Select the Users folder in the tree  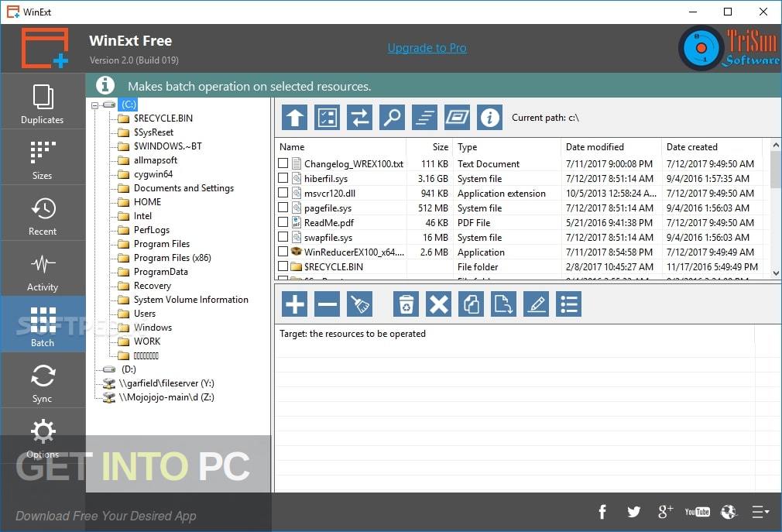(x=145, y=314)
